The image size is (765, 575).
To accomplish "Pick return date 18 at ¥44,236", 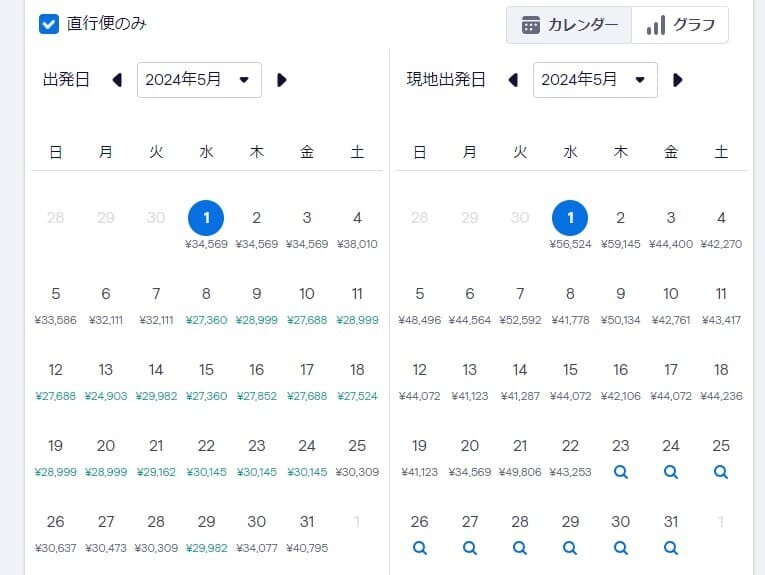I will pos(721,382).
